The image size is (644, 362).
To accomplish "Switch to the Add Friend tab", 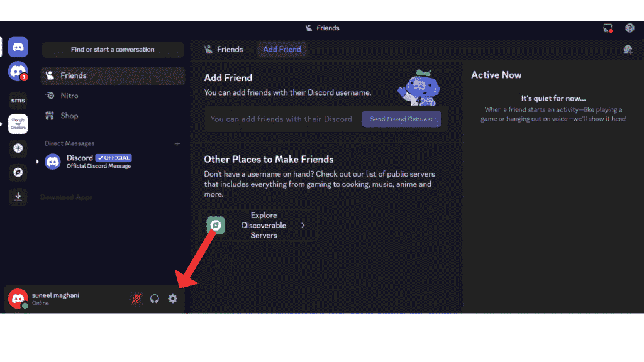I will click(x=282, y=49).
